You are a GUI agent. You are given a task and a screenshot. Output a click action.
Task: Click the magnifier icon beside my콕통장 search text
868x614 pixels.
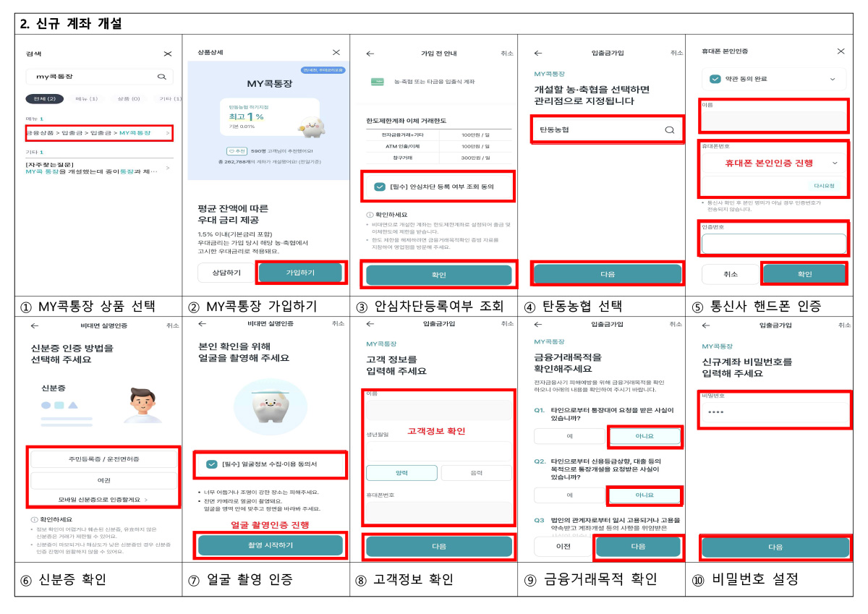(x=162, y=77)
